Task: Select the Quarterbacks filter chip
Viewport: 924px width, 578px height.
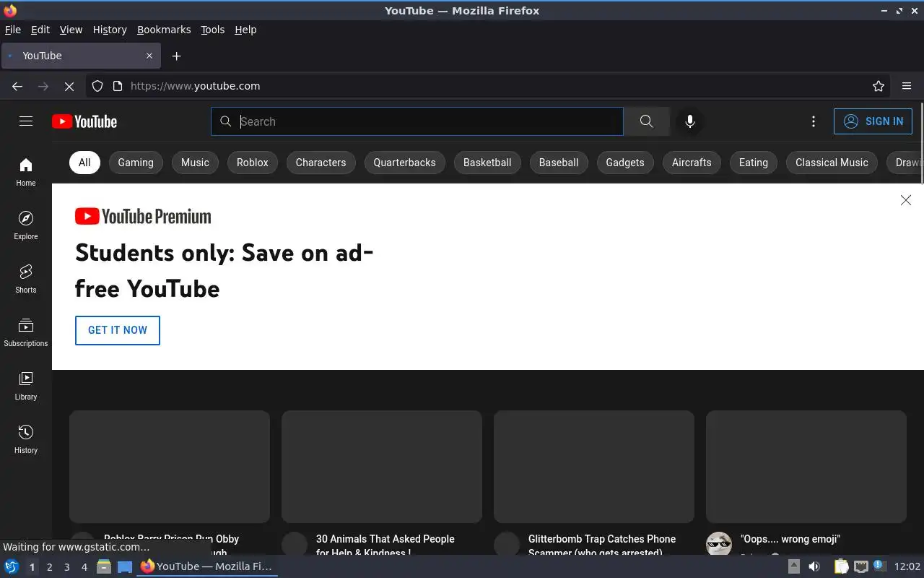Action: coord(404,163)
